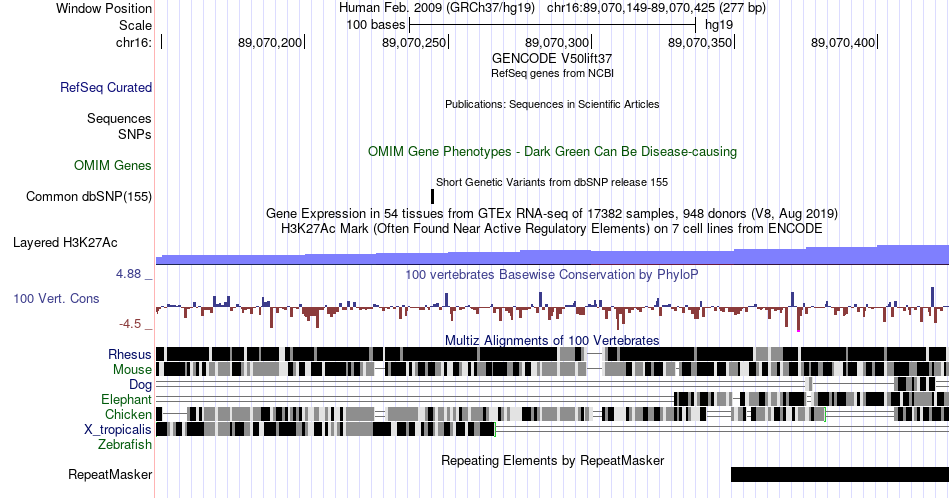Click the Repeating Elements by RepeatMasker title
950x498 pixels.
coord(553,460)
